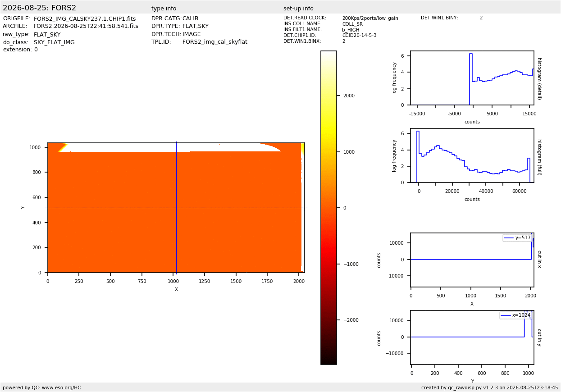
Task: Click the histogram (detail) plot
Action: 472,78
